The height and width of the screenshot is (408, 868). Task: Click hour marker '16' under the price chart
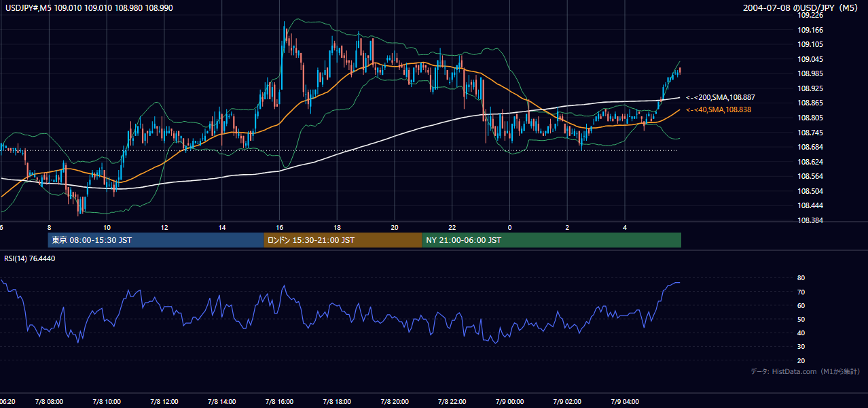tap(280, 227)
